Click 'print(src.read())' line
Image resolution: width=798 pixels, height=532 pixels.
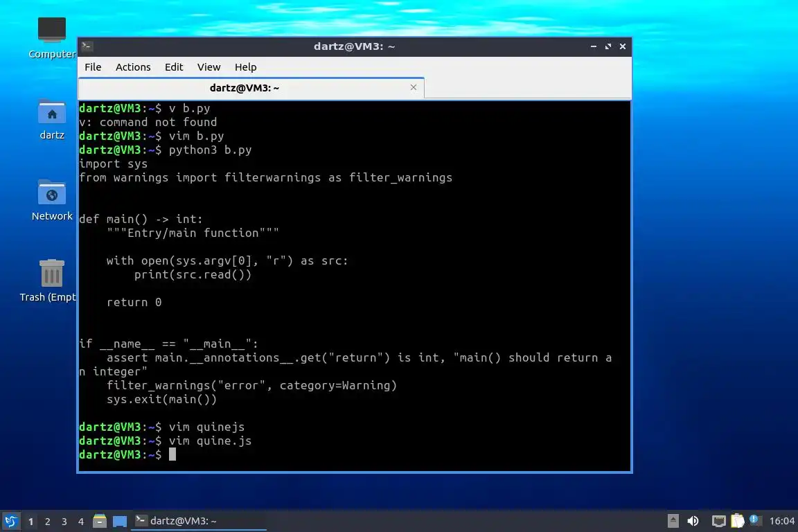pos(193,274)
